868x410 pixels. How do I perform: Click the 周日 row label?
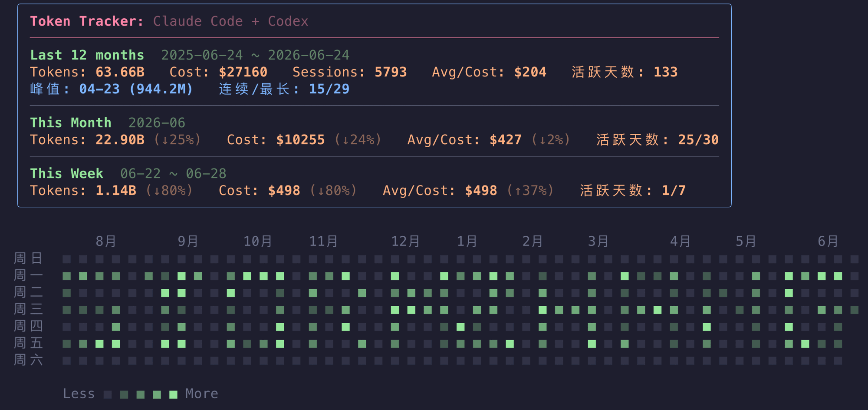coord(28,258)
